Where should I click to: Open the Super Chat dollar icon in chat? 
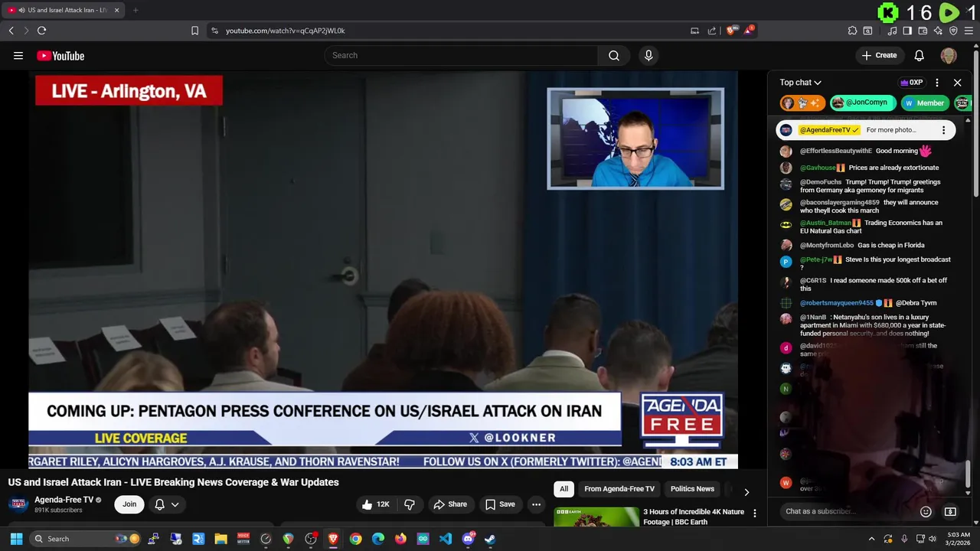(950, 511)
